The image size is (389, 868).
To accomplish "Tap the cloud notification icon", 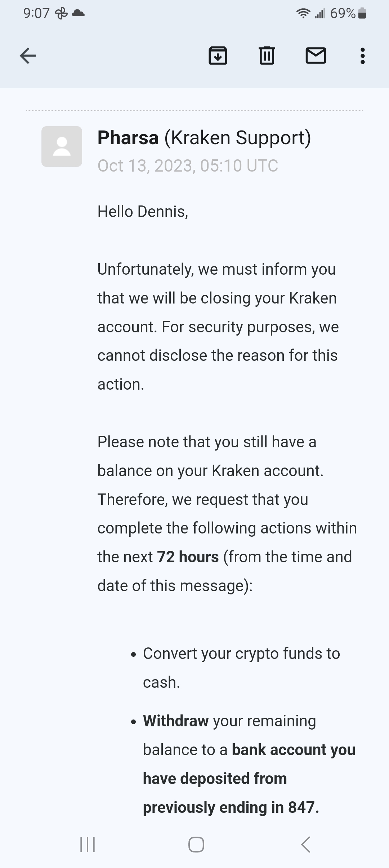I will coord(79,14).
